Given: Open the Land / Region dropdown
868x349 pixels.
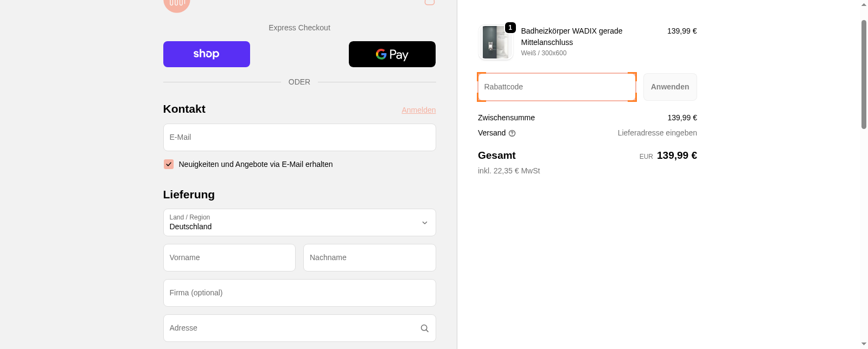Looking at the screenshot, I should click(x=299, y=222).
